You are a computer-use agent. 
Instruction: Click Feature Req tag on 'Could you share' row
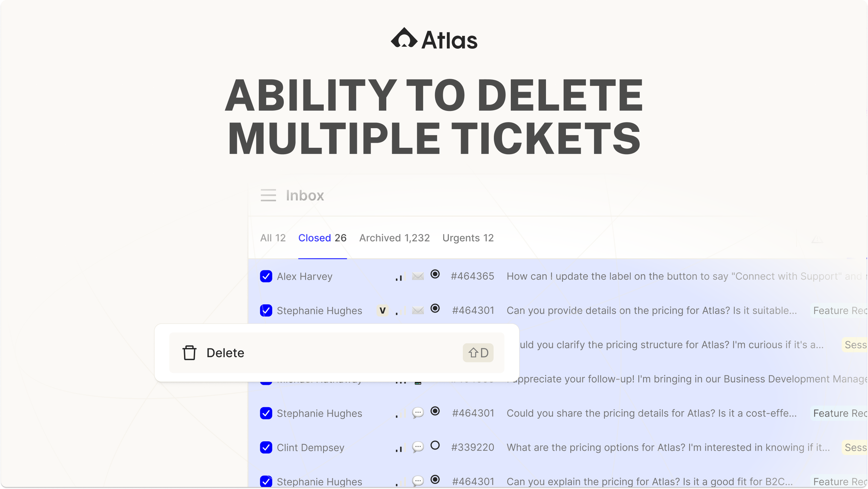point(839,413)
